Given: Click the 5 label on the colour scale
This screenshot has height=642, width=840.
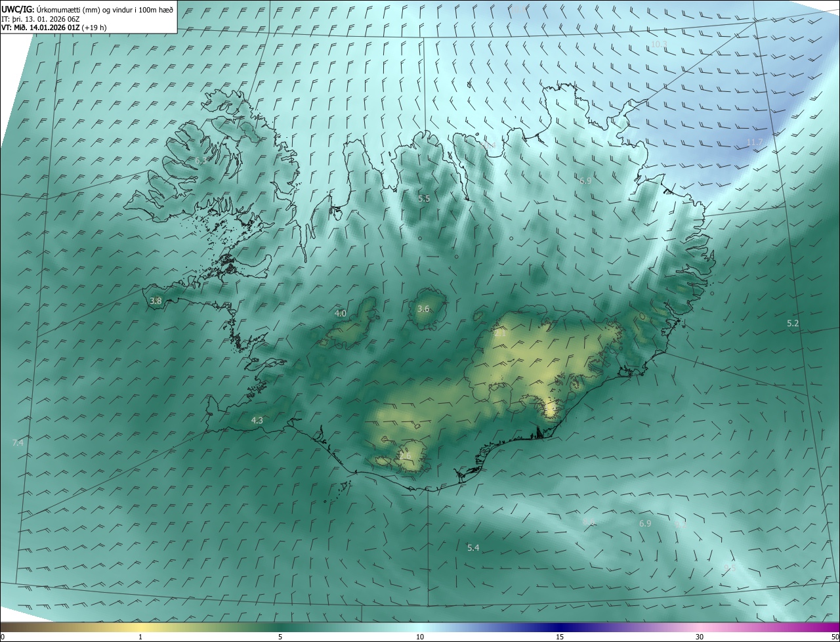Looking at the screenshot, I should [280, 637].
